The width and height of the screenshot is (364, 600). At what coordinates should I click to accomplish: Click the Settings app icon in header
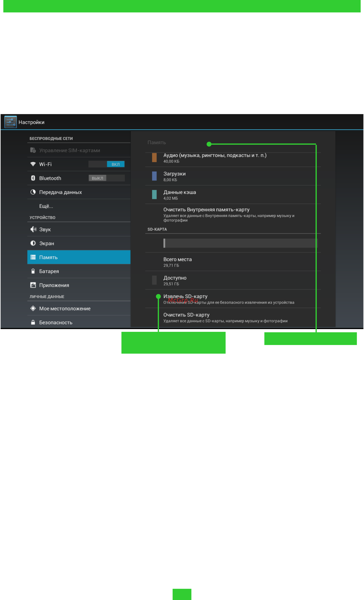tap(10, 122)
